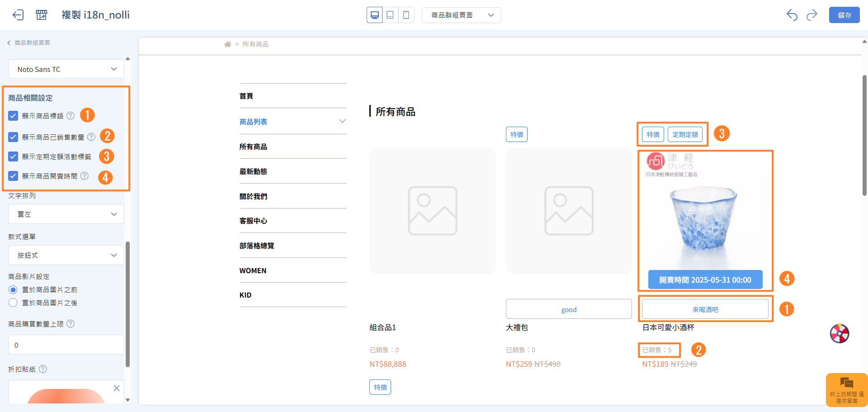Open WOMEN in the side menu
The image size is (868, 412).
(253, 270)
